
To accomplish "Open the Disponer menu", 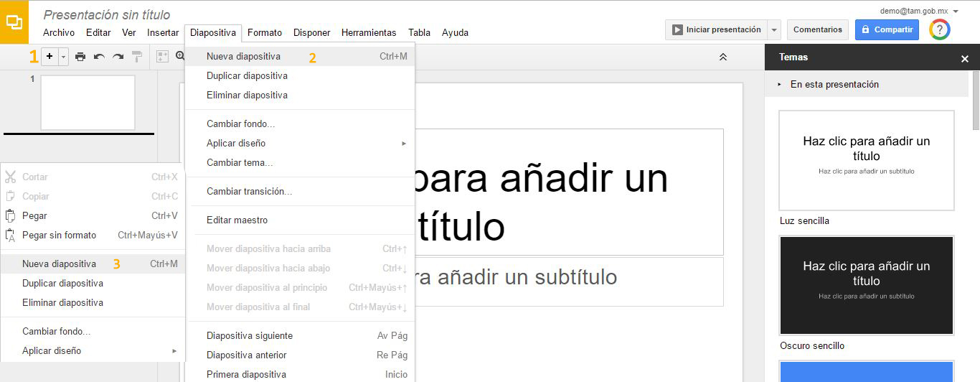I will point(312,32).
